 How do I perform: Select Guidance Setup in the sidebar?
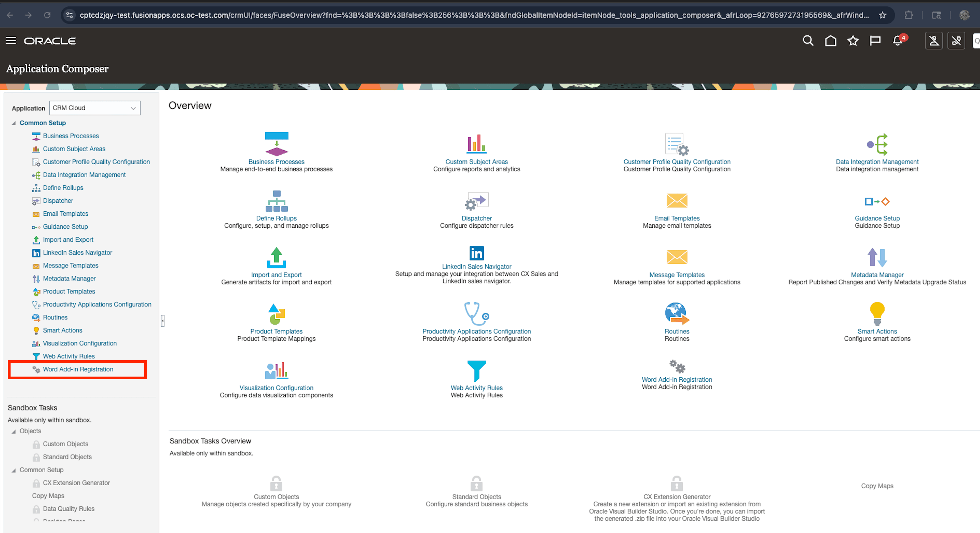pos(65,227)
